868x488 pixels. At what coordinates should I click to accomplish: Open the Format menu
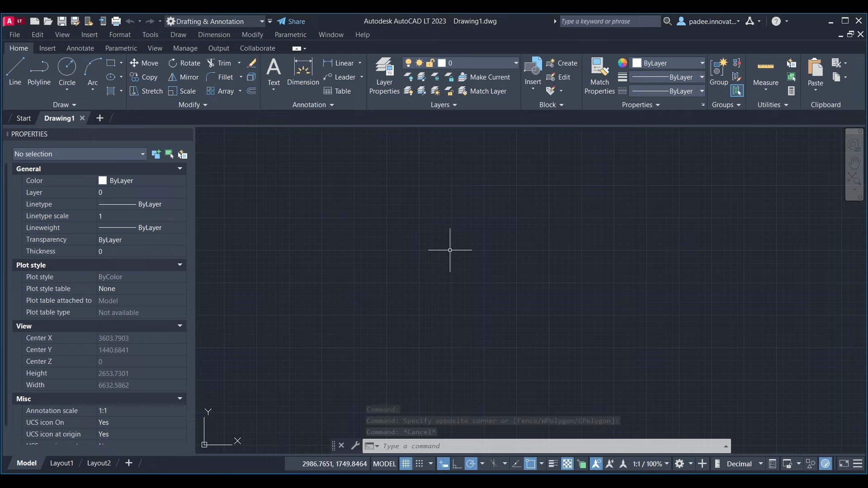[120, 34]
